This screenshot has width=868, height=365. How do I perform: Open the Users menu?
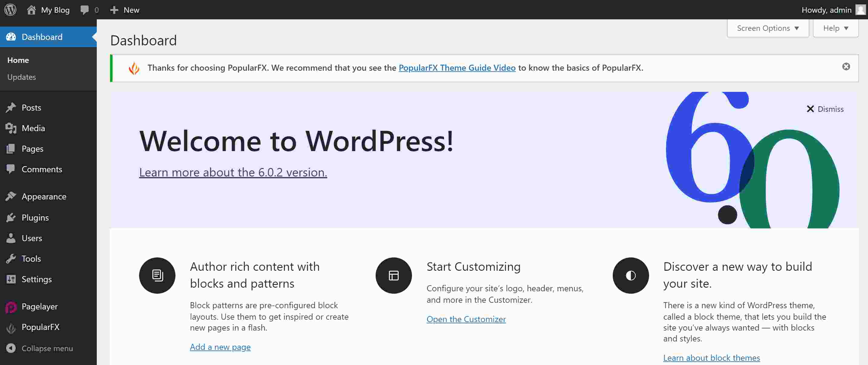click(x=48, y=238)
